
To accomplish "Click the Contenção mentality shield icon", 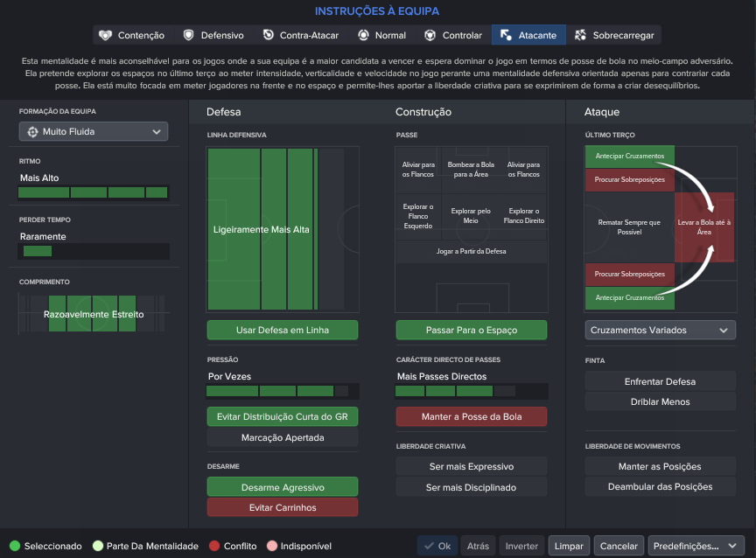I will coord(105,35).
